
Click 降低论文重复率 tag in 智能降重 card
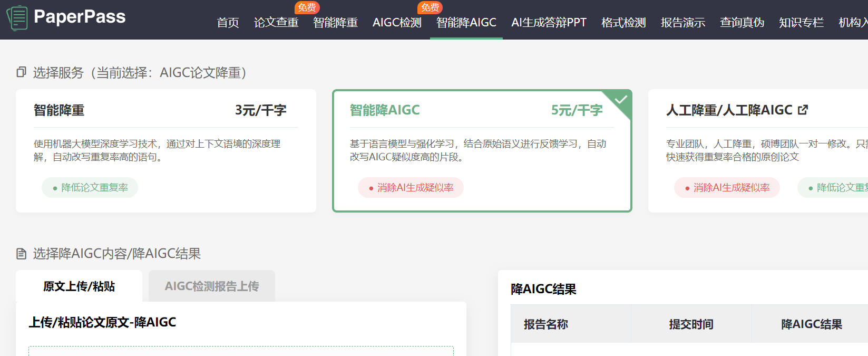(x=90, y=188)
